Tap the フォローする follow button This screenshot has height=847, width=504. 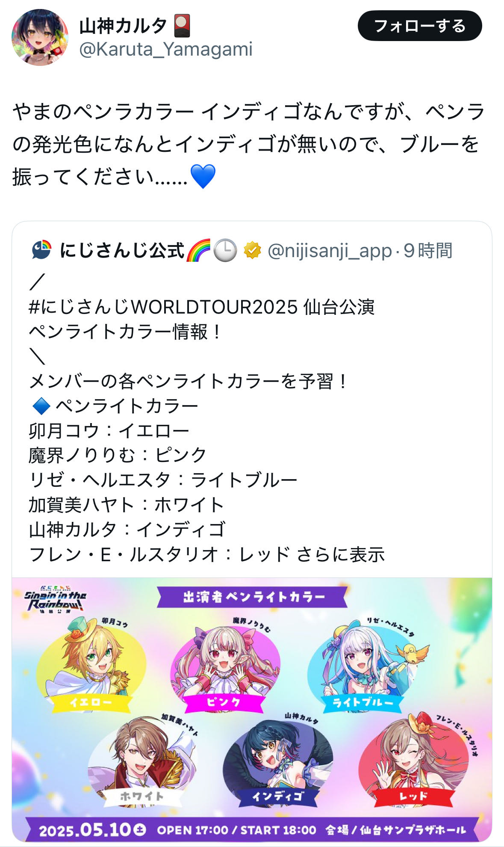click(420, 26)
